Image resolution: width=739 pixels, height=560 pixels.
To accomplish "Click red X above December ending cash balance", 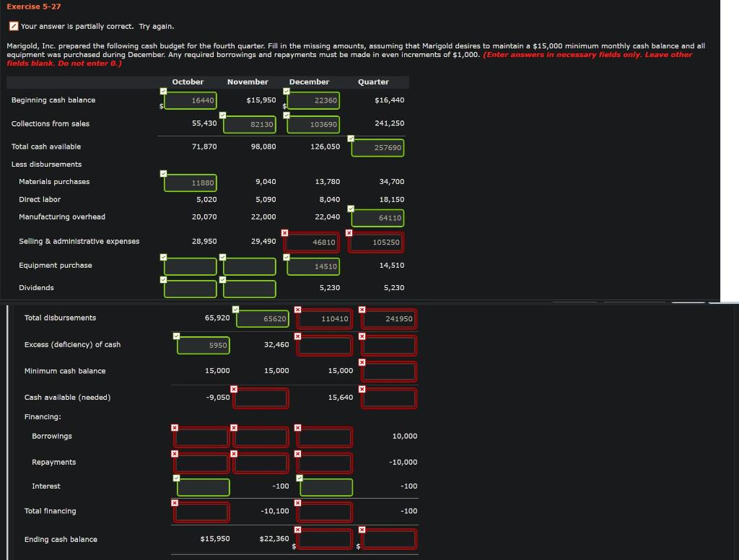I will 297,530.
